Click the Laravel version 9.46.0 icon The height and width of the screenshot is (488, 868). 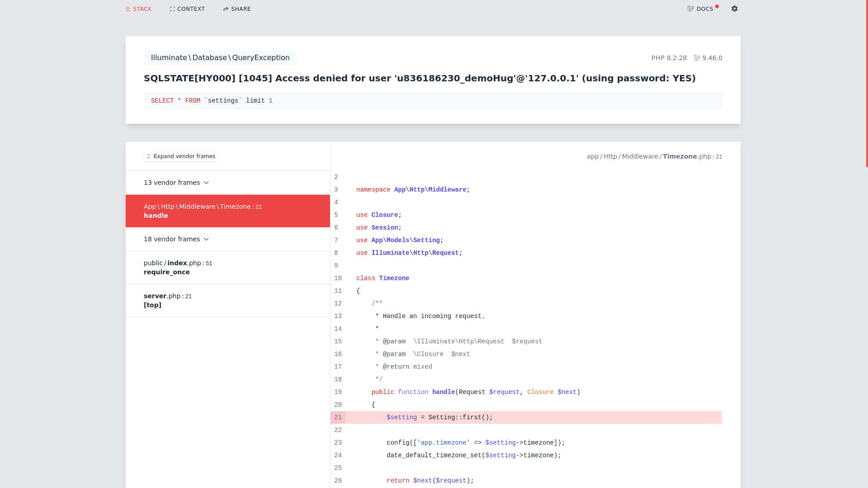(697, 58)
